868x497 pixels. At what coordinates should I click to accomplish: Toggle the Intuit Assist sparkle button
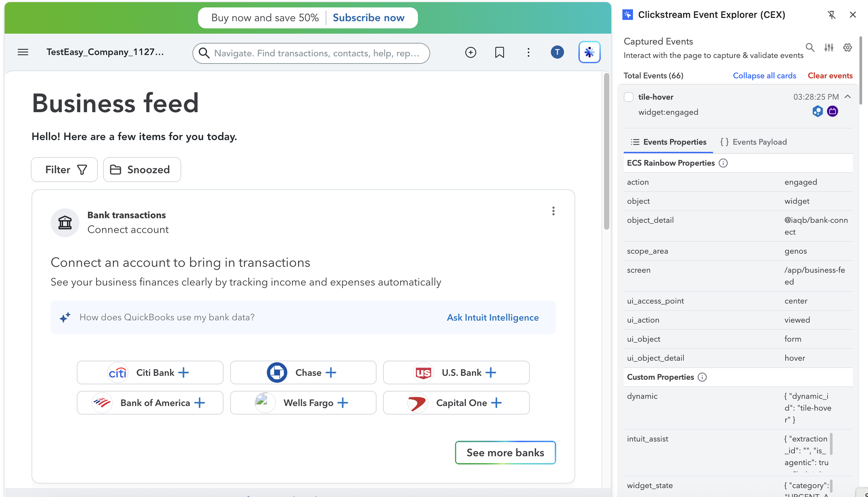tap(589, 52)
